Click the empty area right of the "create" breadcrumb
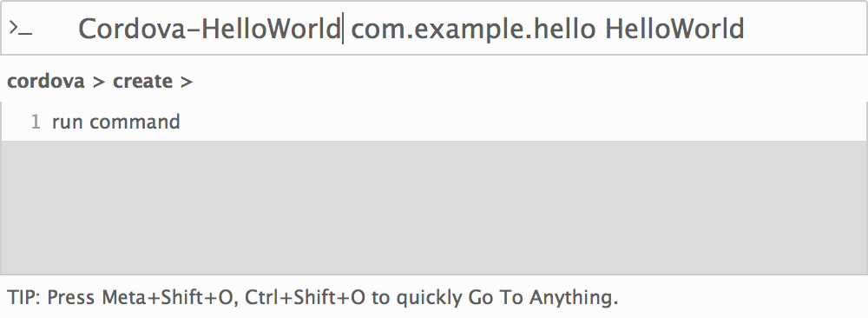This screenshot has width=868, height=318. (526, 82)
